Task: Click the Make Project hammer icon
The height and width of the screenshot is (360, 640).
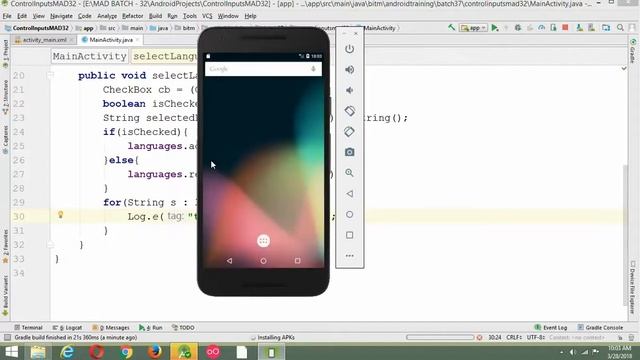Action: pos(451,28)
